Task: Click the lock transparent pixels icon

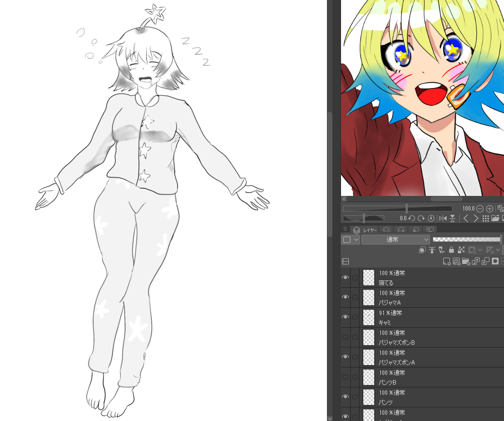Action: point(461,250)
